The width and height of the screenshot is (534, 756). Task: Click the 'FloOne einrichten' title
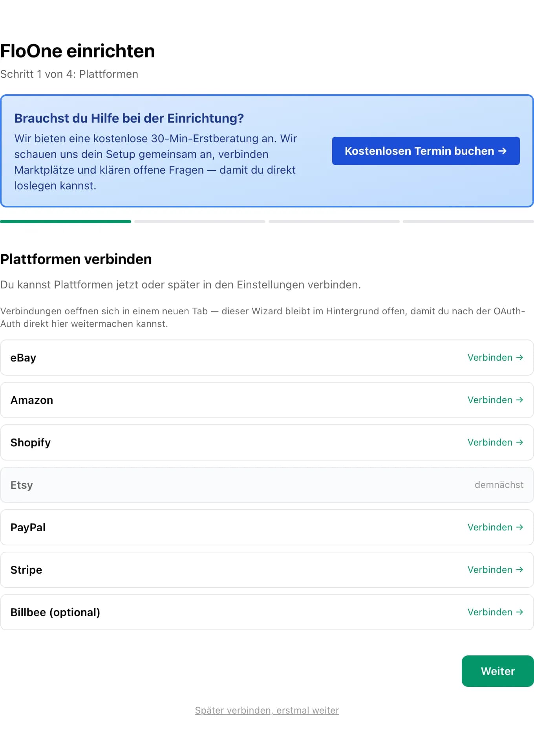(78, 51)
